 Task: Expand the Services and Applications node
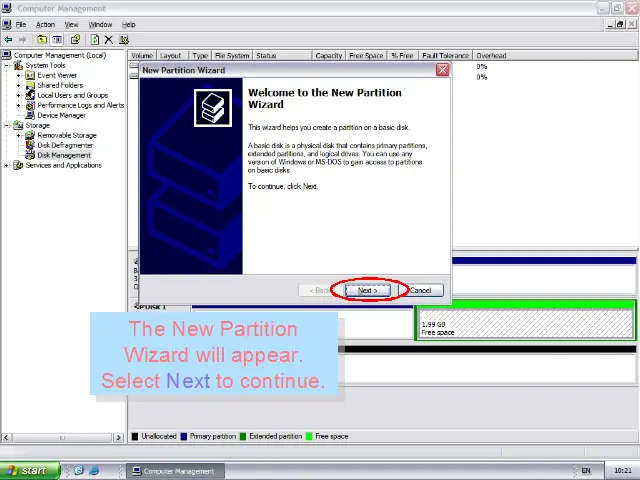(7, 165)
